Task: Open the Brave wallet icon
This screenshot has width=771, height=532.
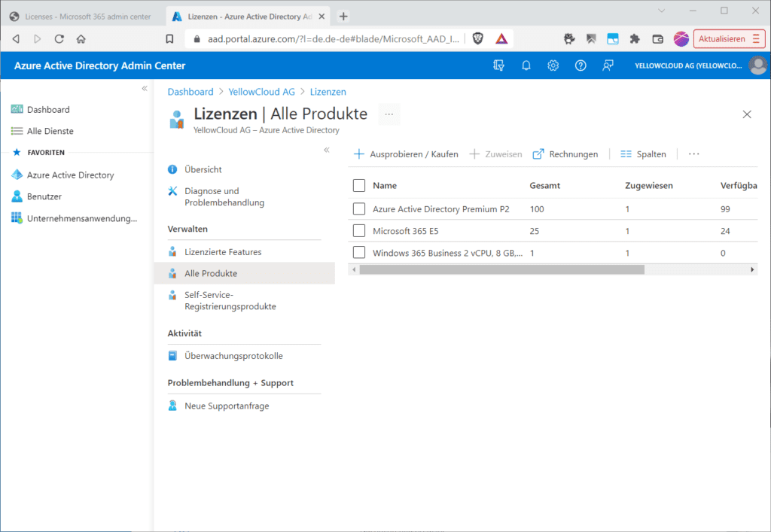Action: (657, 39)
